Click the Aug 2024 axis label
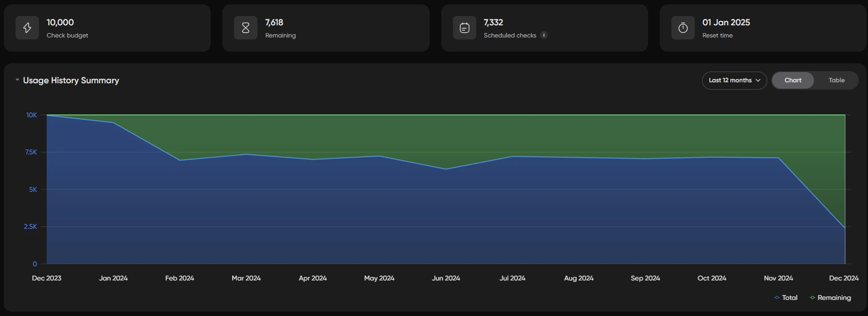Image resolution: width=868 pixels, height=316 pixels. click(579, 278)
